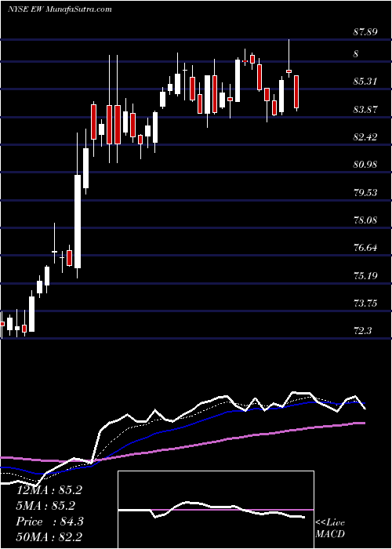
Task: Click the 72.3 price axis label
Action: pyautogui.click(x=362, y=331)
